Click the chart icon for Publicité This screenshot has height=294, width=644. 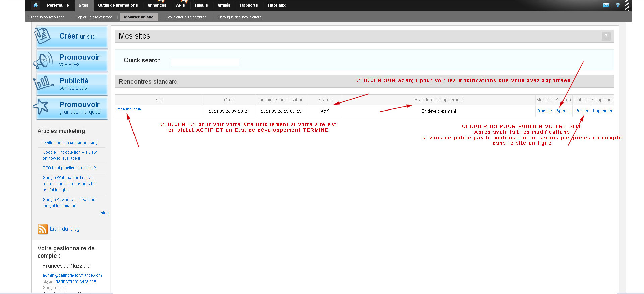[x=43, y=83]
